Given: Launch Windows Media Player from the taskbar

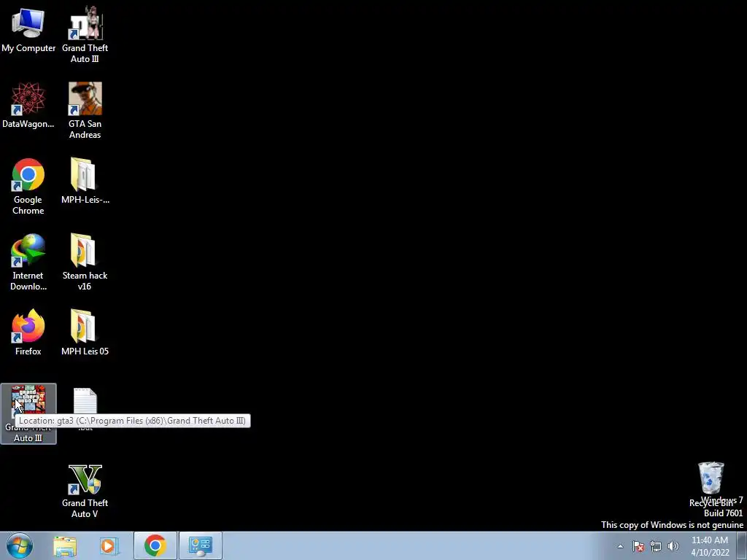Looking at the screenshot, I should point(109,546).
